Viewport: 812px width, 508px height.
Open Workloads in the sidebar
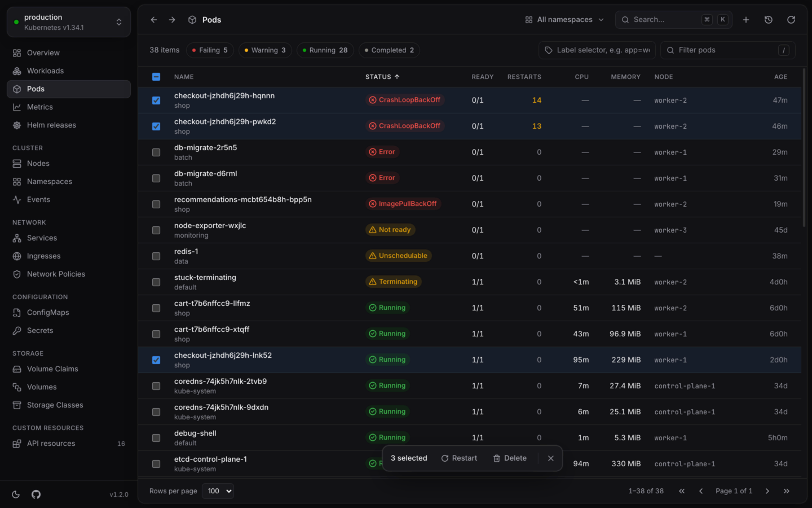point(69,71)
